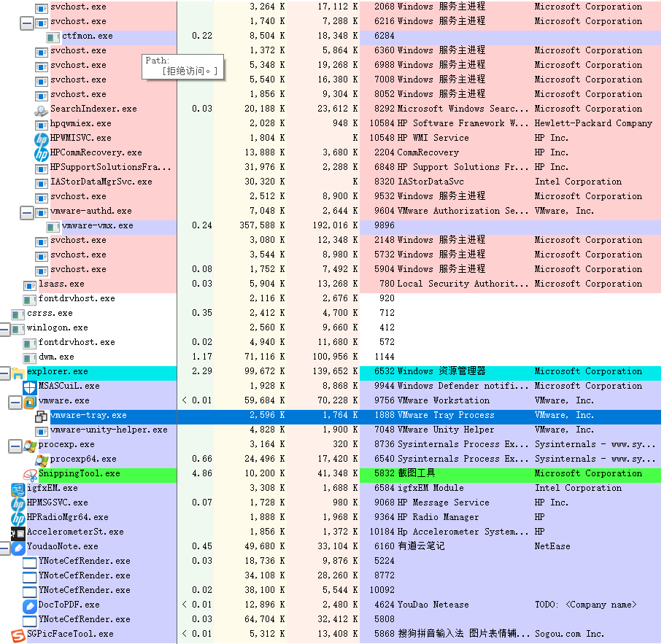Click the dwm.exe working set 100,956 K
Screen dimensions: 664x644
click(x=335, y=357)
